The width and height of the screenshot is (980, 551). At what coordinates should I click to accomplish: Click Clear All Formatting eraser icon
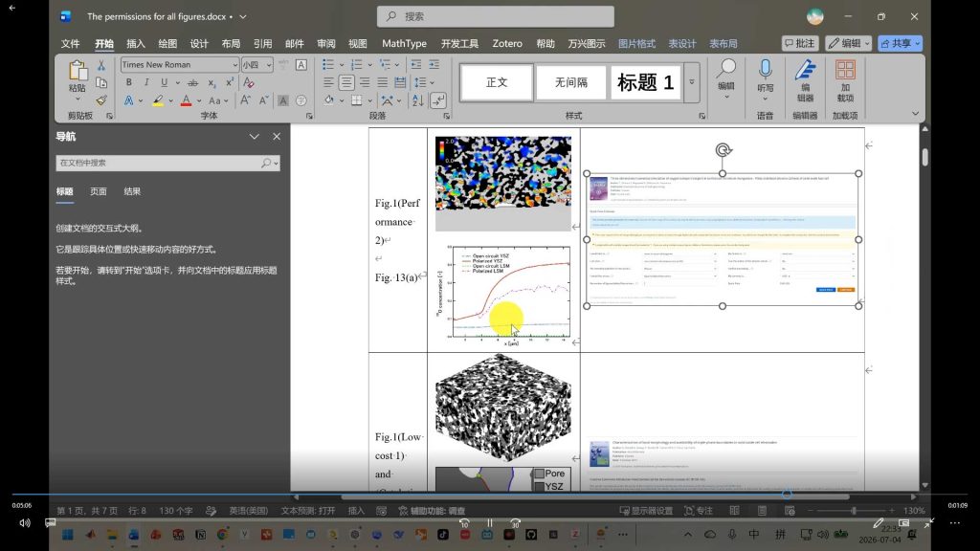249,82
